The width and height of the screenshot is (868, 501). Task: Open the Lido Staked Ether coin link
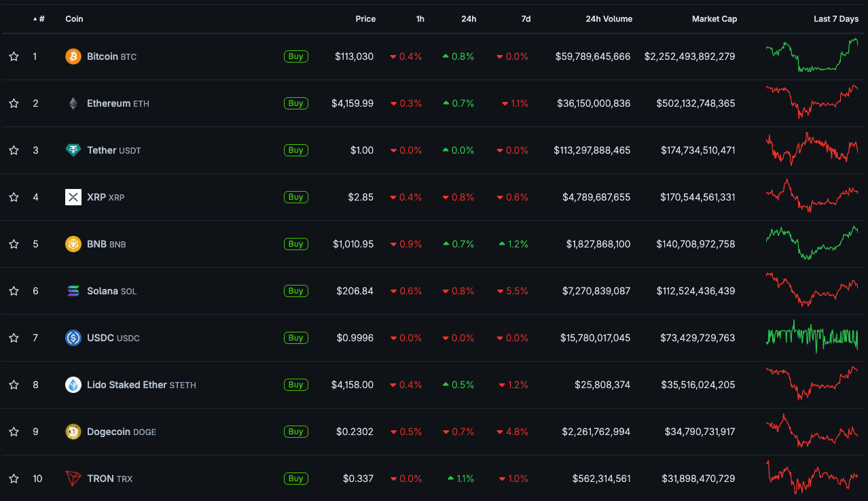(126, 385)
